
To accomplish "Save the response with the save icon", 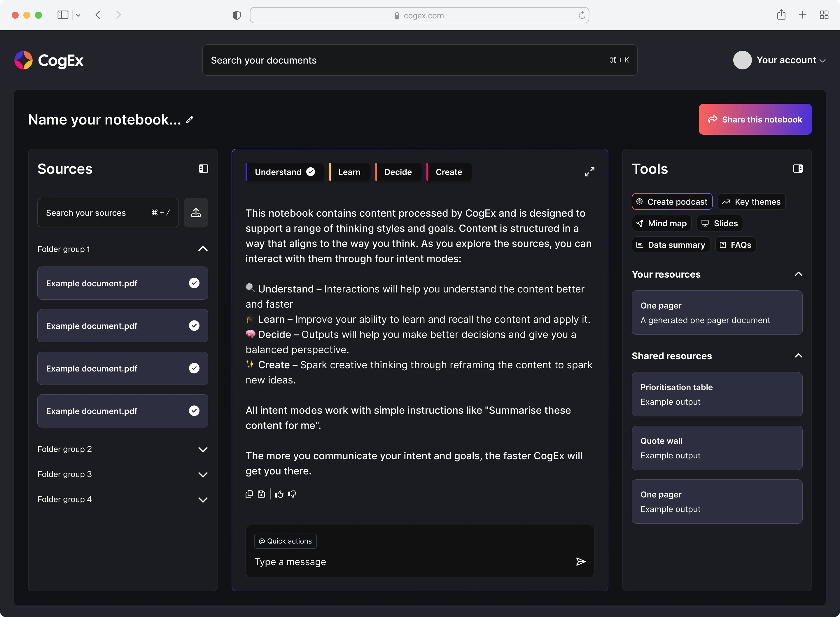I will click(x=261, y=494).
